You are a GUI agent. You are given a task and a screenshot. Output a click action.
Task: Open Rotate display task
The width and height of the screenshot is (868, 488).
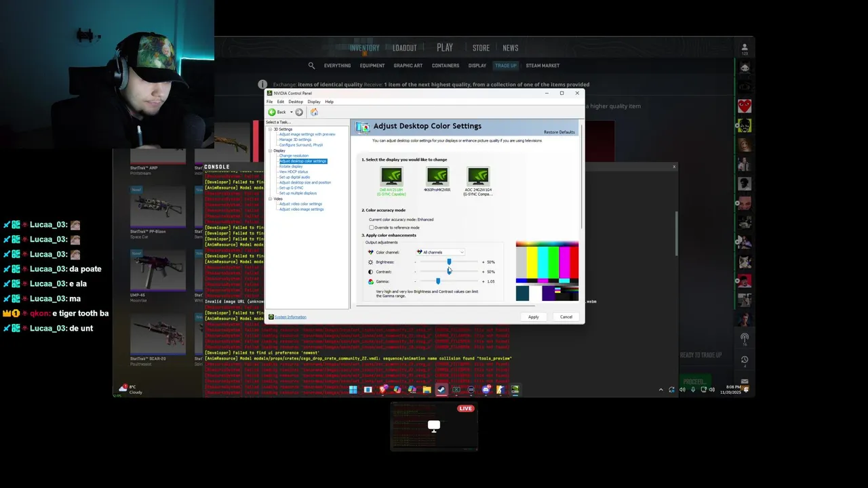point(291,166)
